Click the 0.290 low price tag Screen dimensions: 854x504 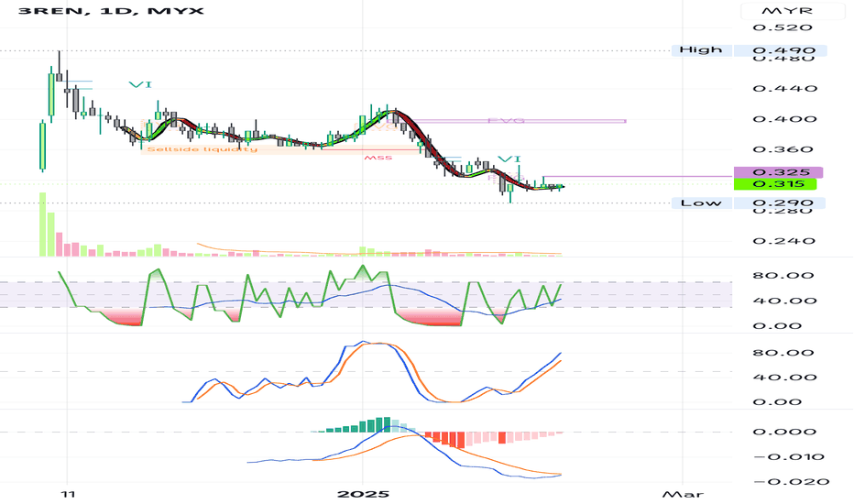780,203
